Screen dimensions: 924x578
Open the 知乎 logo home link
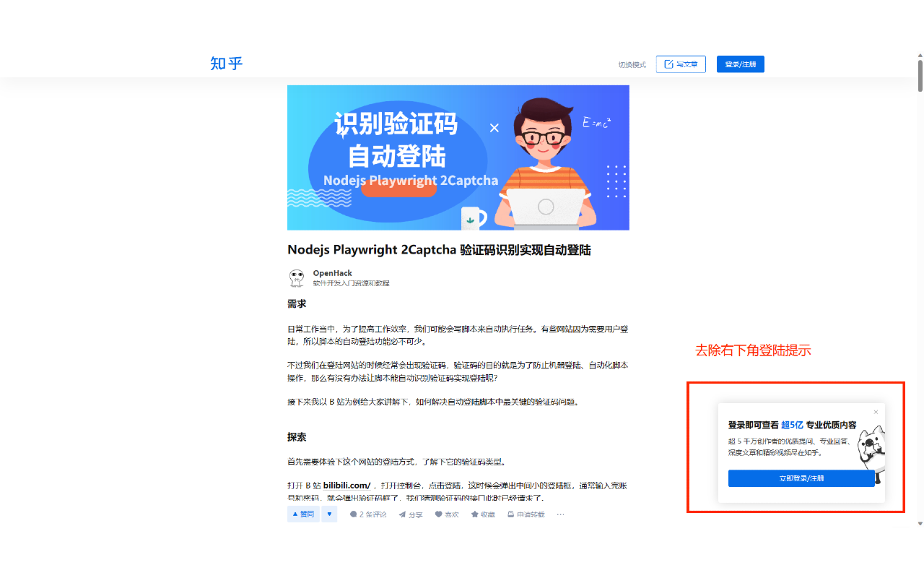click(227, 64)
